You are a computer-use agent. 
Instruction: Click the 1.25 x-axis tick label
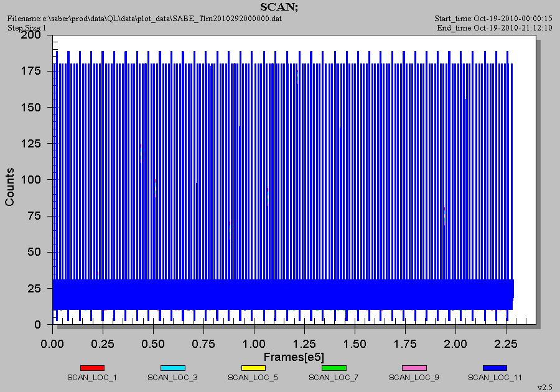pyautogui.click(x=304, y=344)
